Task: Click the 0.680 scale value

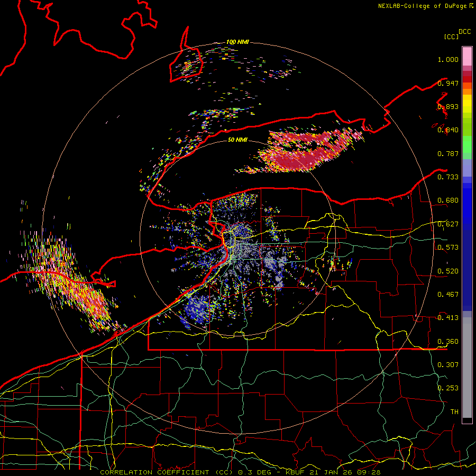Action: click(448, 200)
